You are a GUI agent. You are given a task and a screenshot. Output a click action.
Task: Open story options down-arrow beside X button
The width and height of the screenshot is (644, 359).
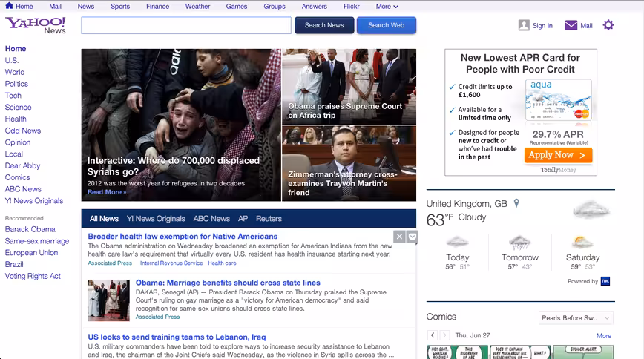[x=413, y=236]
